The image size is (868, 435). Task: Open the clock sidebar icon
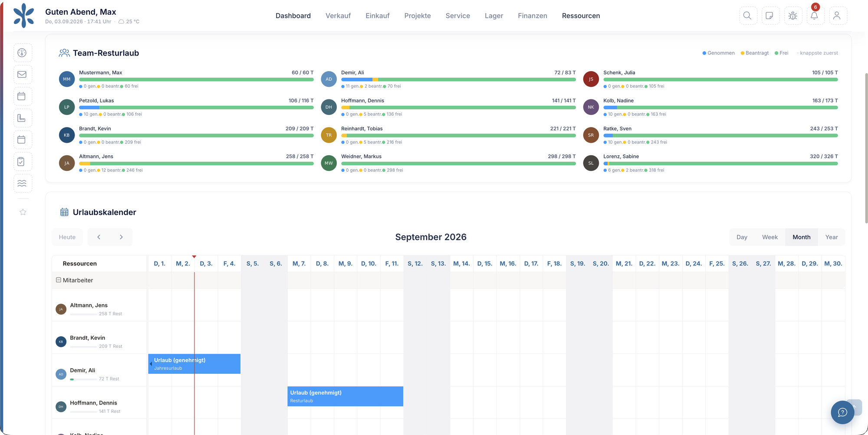(x=23, y=53)
